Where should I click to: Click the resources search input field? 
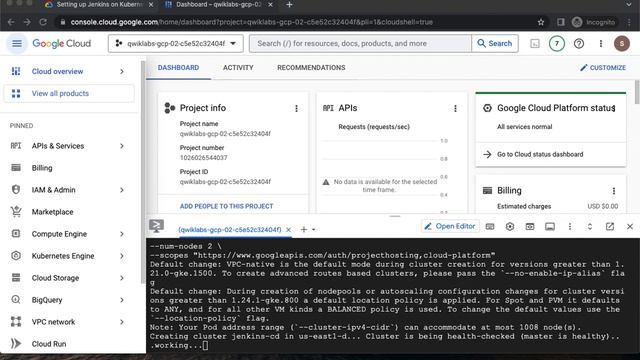point(360,43)
